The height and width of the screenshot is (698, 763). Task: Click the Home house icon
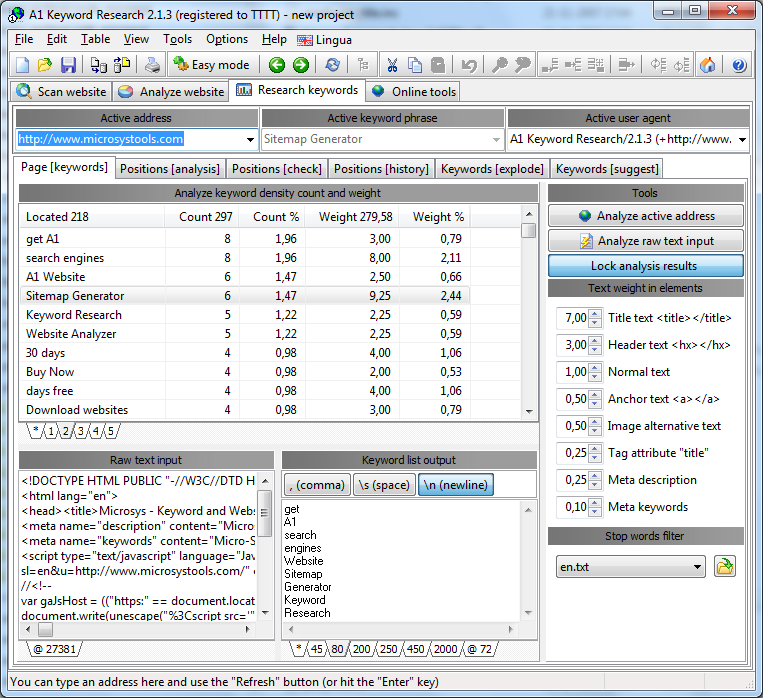click(708, 65)
